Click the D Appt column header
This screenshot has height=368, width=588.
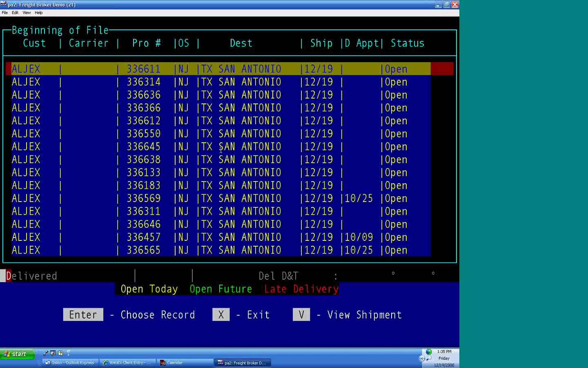[362, 43]
